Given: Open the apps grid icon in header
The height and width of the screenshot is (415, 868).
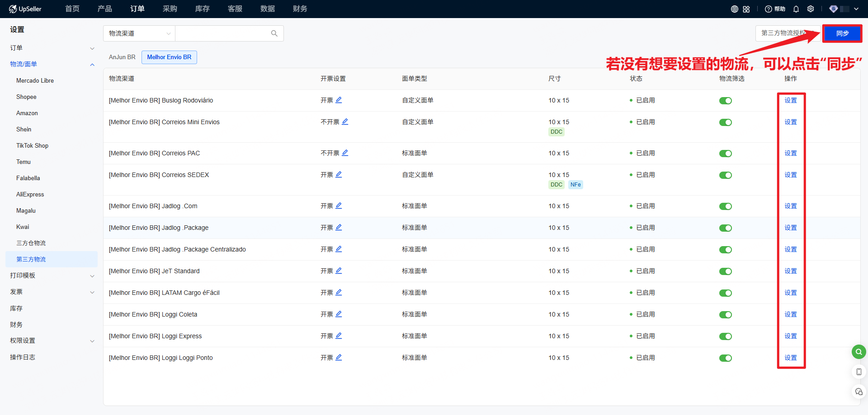Looking at the screenshot, I should [746, 9].
